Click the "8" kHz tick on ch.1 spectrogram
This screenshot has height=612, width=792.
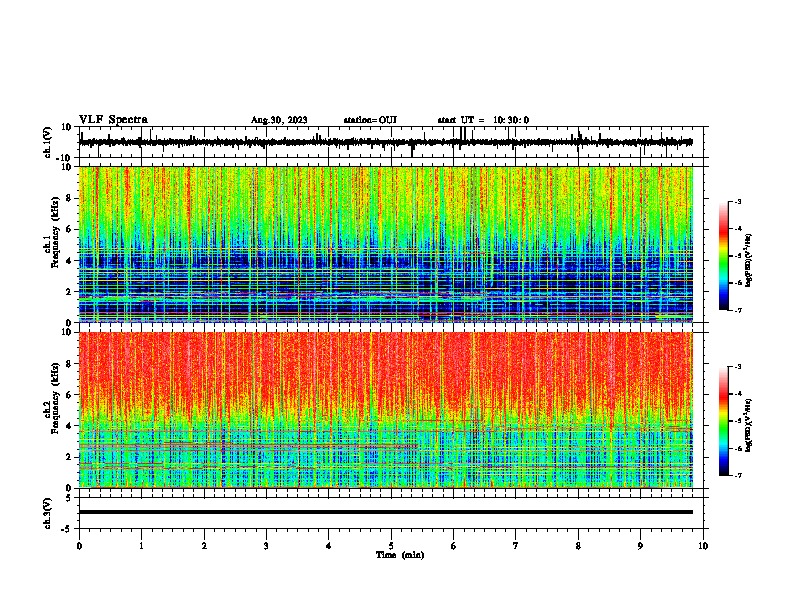pyautogui.click(x=69, y=198)
